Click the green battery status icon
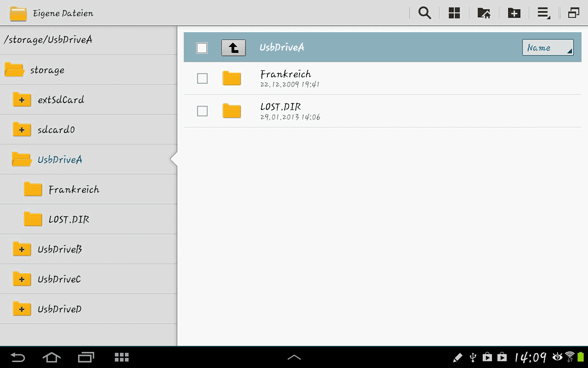The image size is (588, 368). pyautogui.click(x=581, y=357)
